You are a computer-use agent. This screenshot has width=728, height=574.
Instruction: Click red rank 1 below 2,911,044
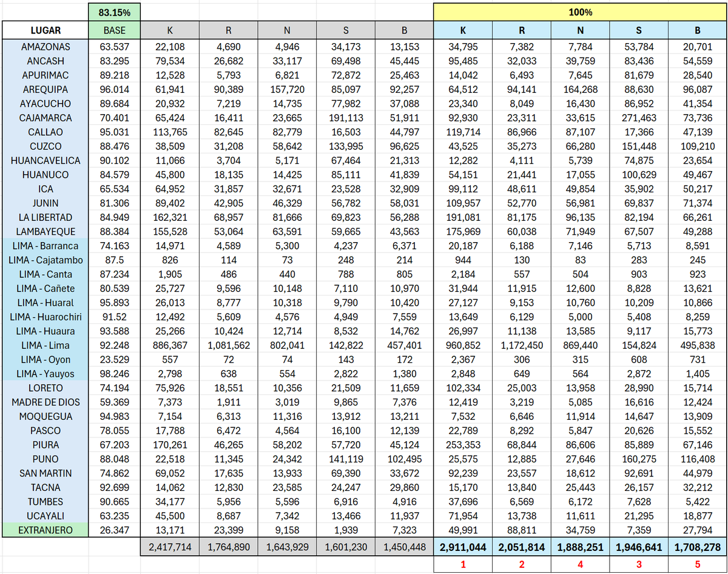(463, 565)
